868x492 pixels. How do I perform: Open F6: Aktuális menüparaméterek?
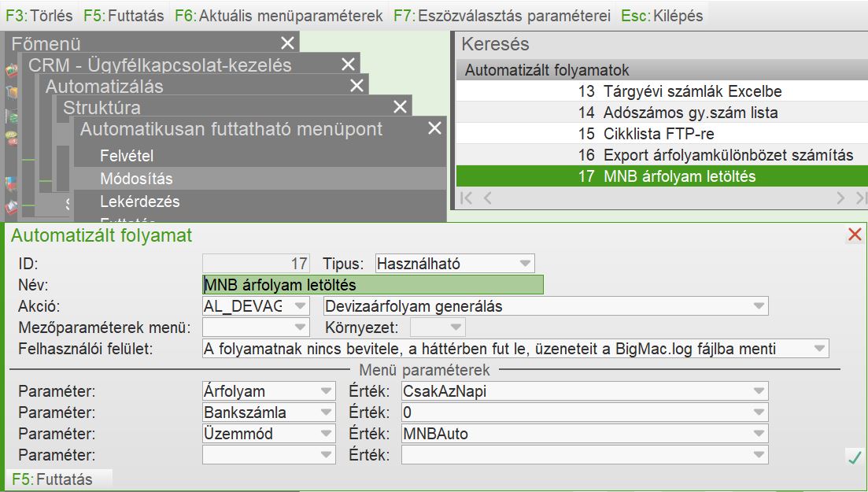click(x=279, y=16)
